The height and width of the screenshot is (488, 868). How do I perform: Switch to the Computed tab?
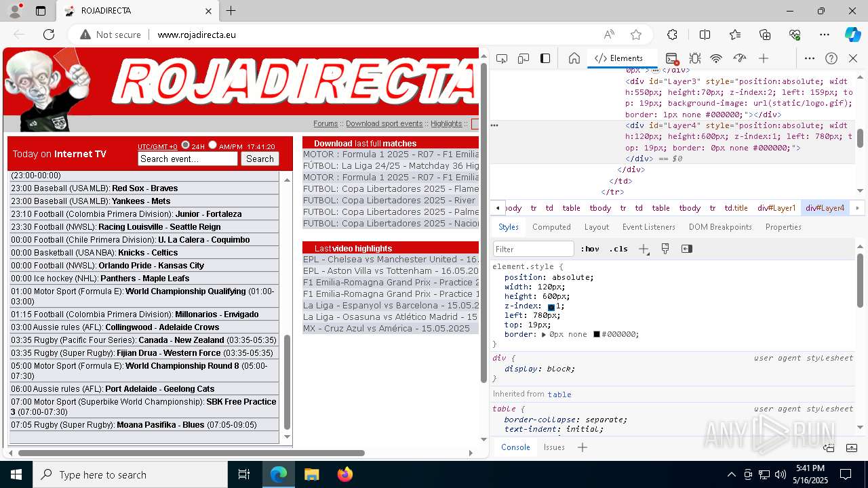pos(551,227)
